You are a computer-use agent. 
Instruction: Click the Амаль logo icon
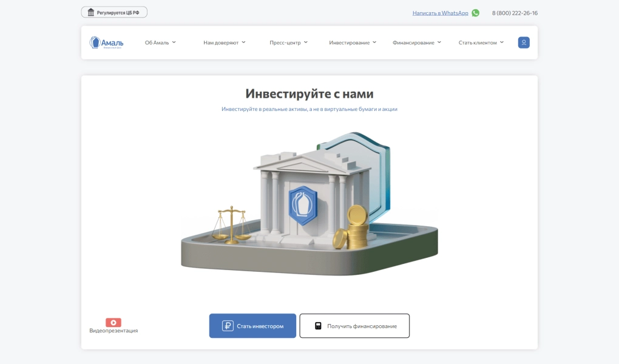coord(95,42)
